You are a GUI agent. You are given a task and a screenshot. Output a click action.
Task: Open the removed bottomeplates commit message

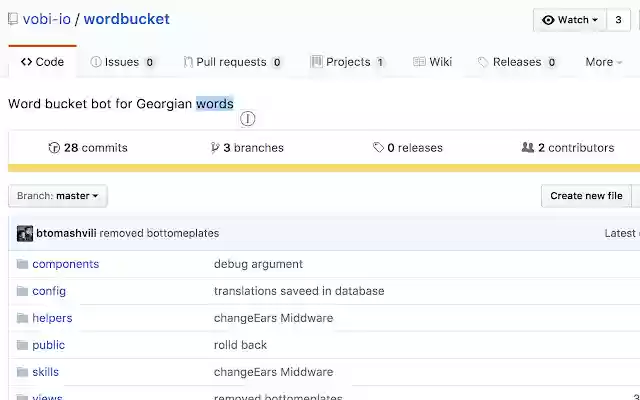tap(159, 233)
